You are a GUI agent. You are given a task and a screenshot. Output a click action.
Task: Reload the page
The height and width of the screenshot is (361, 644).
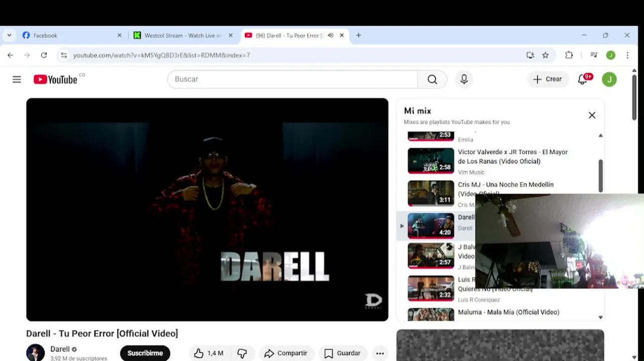pyautogui.click(x=44, y=55)
